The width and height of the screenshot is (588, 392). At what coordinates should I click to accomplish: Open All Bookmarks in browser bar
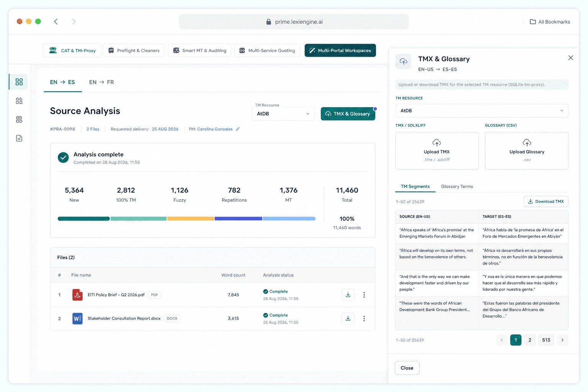(x=550, y=22)
